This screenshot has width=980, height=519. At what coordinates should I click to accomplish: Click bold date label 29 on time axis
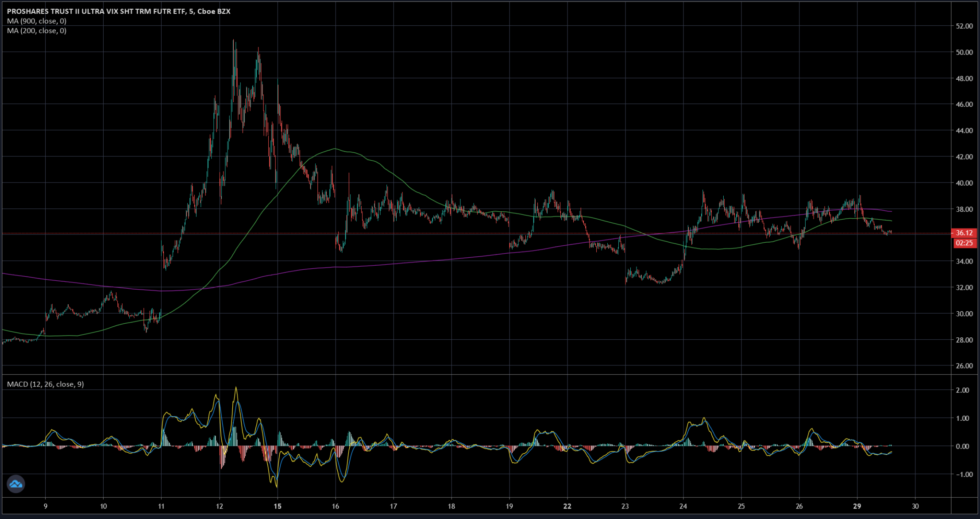[x=857, y=507]
